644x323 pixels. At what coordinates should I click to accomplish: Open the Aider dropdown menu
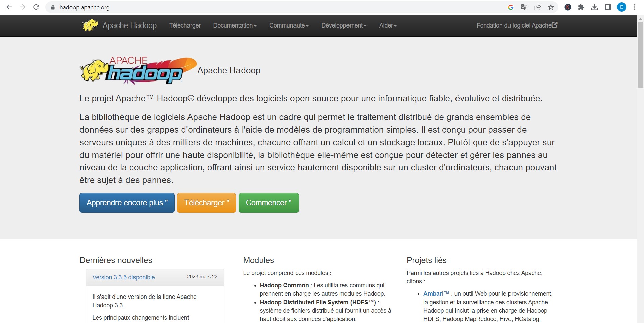[388, 25]
